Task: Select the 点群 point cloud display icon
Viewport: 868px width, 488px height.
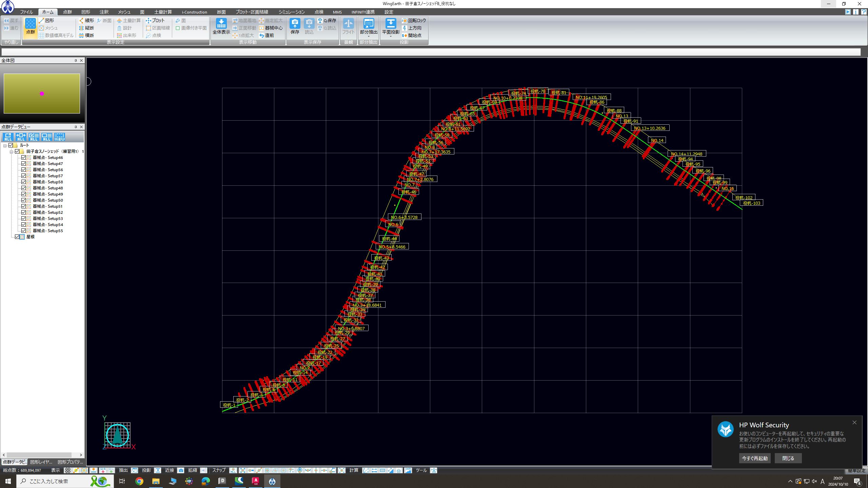Action: tap(30, 24)
